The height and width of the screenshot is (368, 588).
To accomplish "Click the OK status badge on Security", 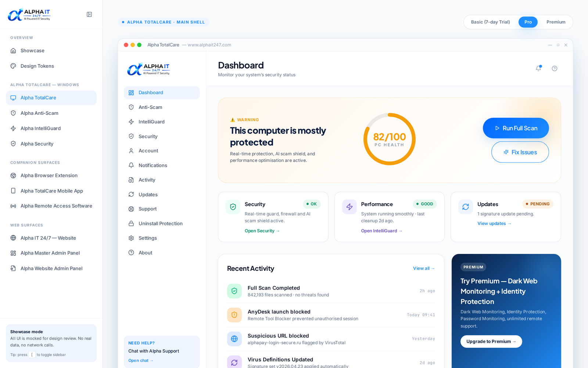I will (x=312, y=204).
